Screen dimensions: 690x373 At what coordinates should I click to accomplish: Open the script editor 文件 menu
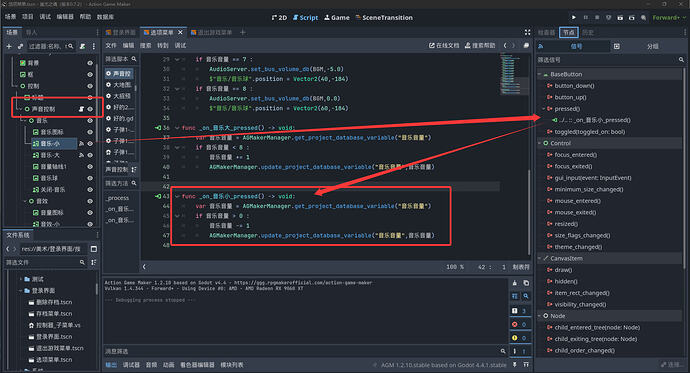[x=111, y=45]
